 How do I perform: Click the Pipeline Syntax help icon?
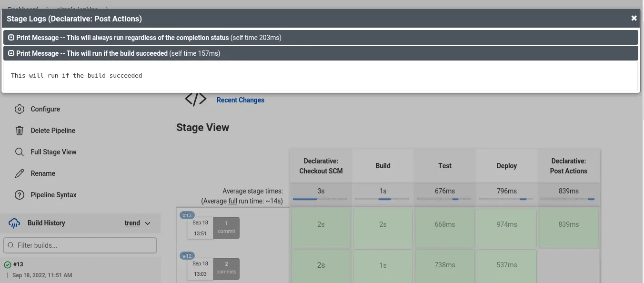click(x=20, y=195)
